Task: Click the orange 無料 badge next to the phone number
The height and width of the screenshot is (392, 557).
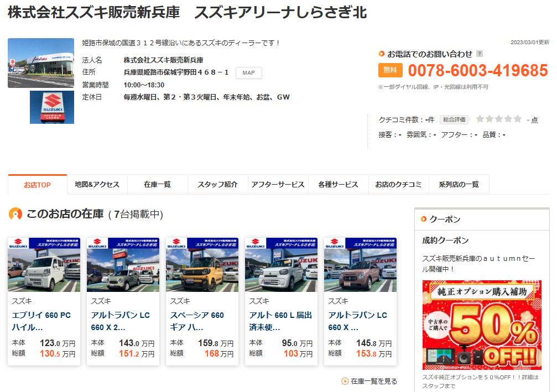Action: point(391,70)
